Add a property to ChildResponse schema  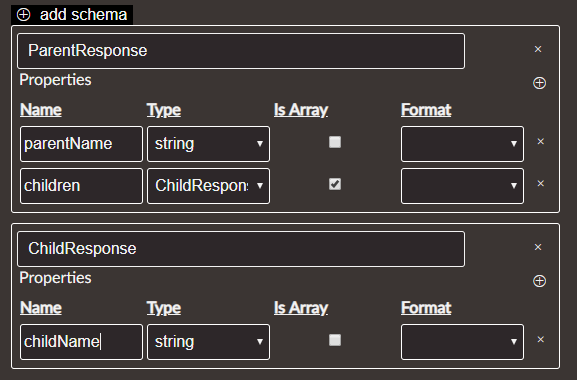coord(539,281)
